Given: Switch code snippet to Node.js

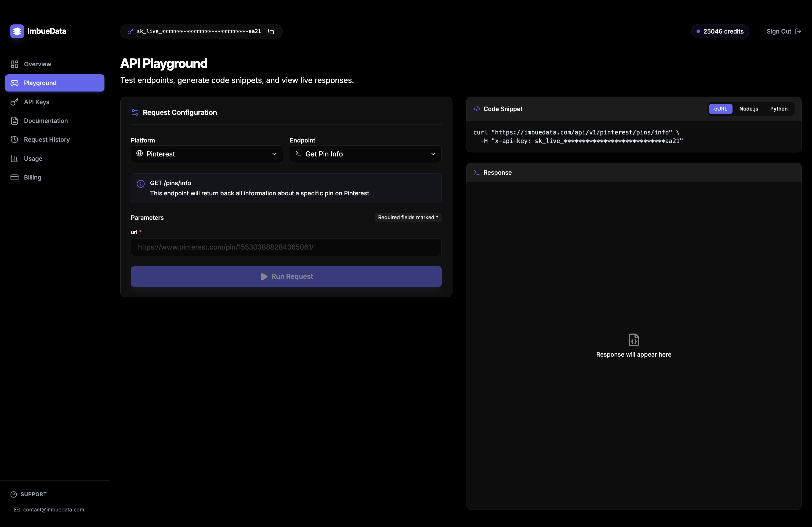Looking at the screenshot, I should point(749,109).
